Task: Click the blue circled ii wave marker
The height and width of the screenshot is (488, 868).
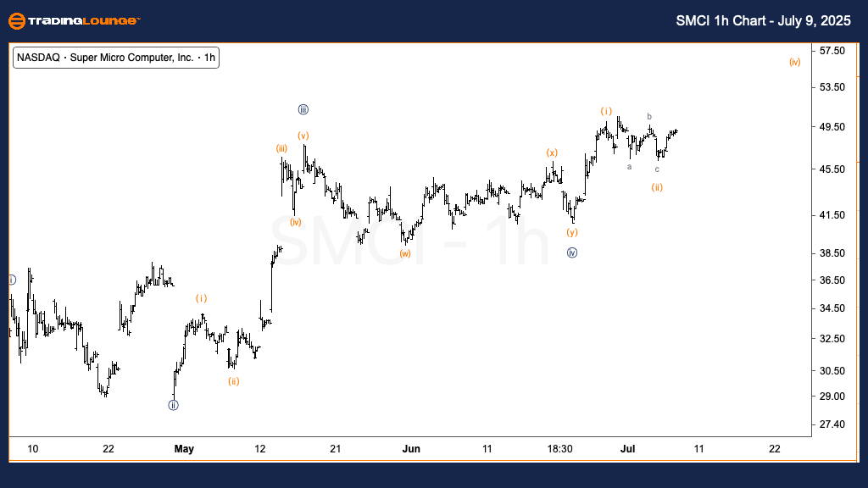Action: pyautogui.click(x=173, y=405)
